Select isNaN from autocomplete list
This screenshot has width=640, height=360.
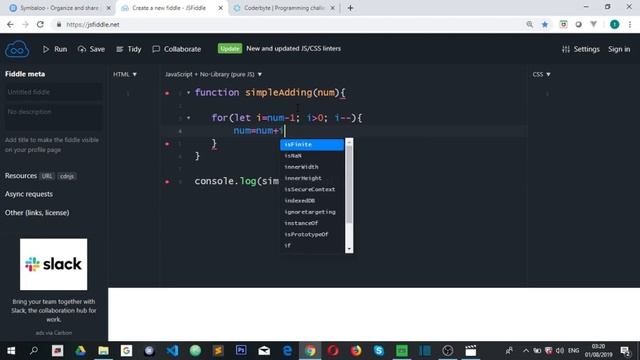[312, 156]
